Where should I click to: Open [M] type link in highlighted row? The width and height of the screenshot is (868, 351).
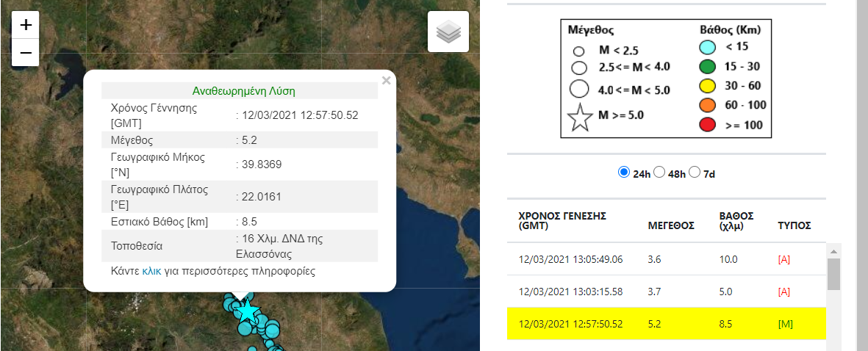[785, 324]
